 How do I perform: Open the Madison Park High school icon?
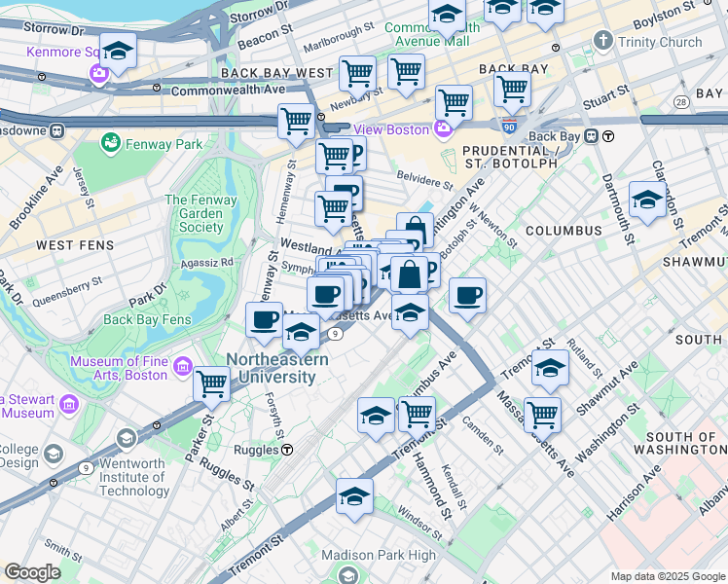(347, 575)
